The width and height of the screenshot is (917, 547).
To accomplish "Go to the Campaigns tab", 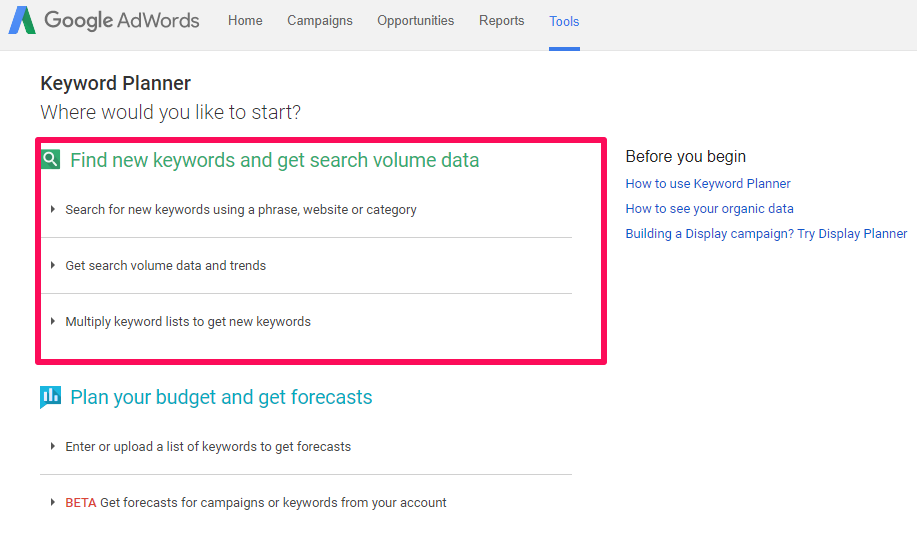I will point(320,20).
